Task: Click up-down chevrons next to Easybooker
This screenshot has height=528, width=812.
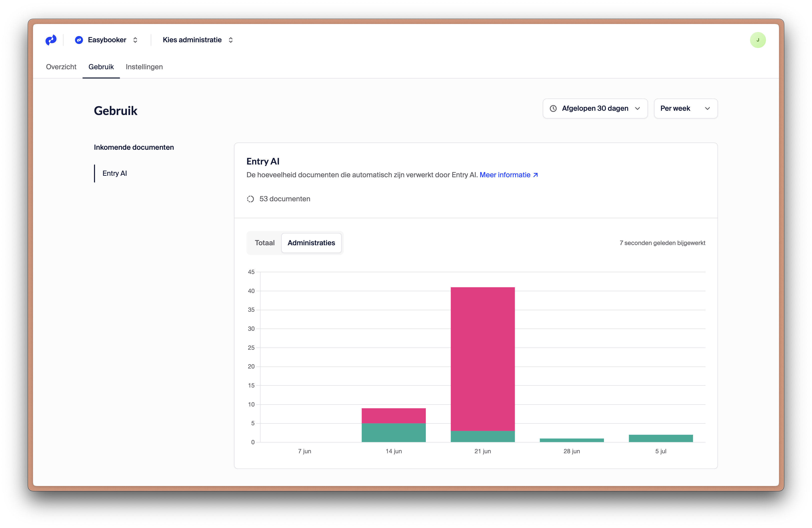Action: pos(135,40)
